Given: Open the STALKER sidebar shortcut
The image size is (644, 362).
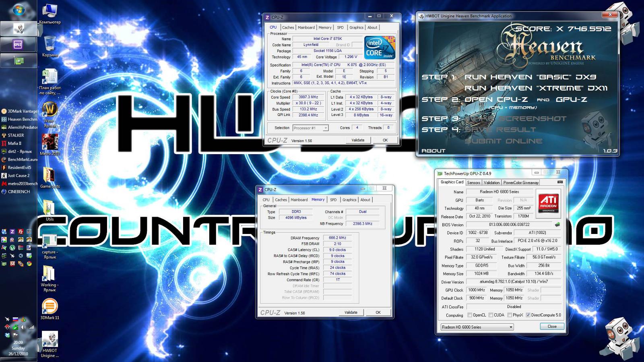Looking at the screenshot, I should tap(13, 135).
